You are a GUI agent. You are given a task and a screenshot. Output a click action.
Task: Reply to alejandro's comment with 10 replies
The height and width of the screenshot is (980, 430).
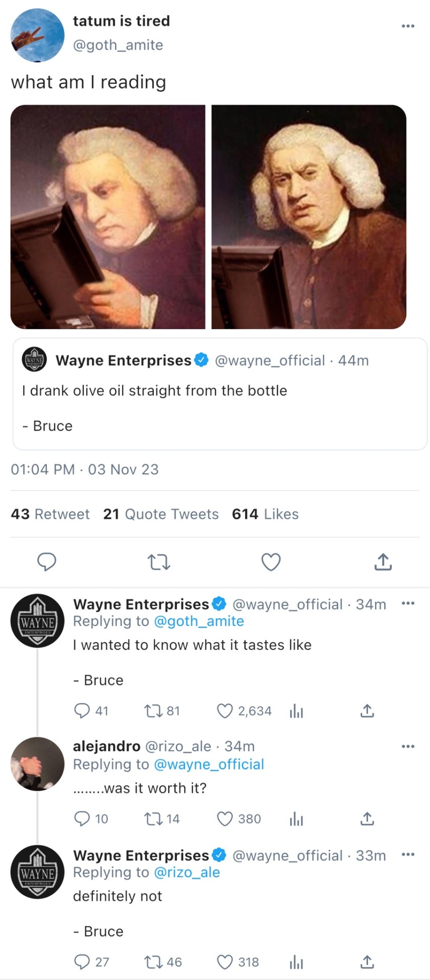82,819
